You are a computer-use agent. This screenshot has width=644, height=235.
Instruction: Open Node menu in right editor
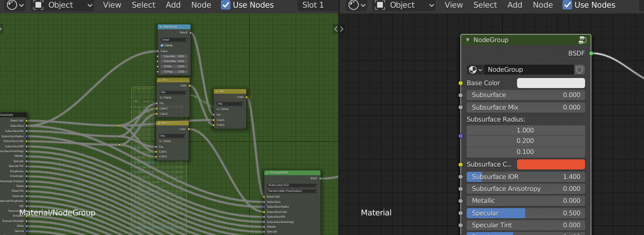543,5
